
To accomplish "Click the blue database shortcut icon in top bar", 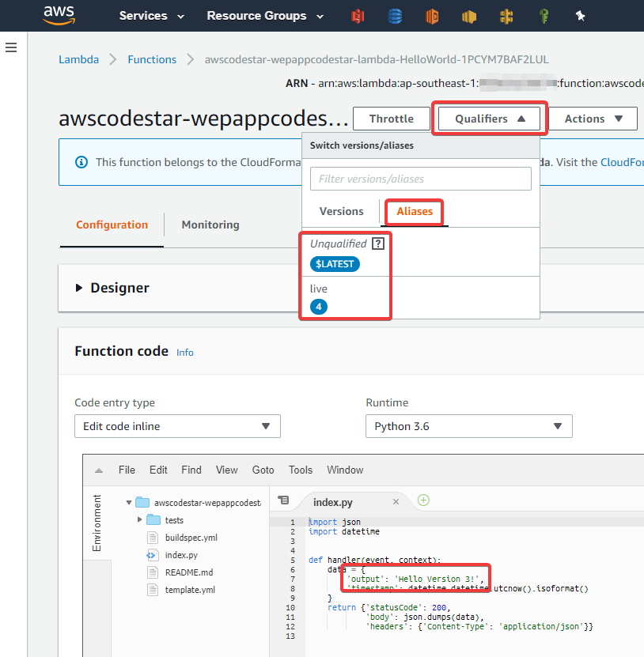I will 395,17.
